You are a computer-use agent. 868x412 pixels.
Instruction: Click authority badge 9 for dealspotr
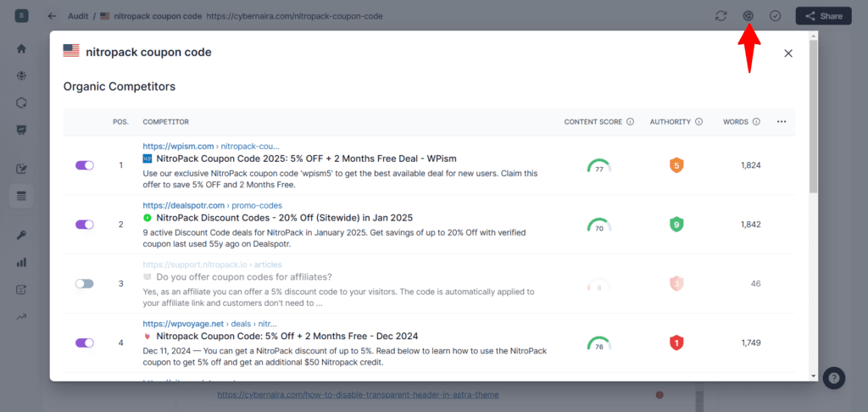click(676, 225)
